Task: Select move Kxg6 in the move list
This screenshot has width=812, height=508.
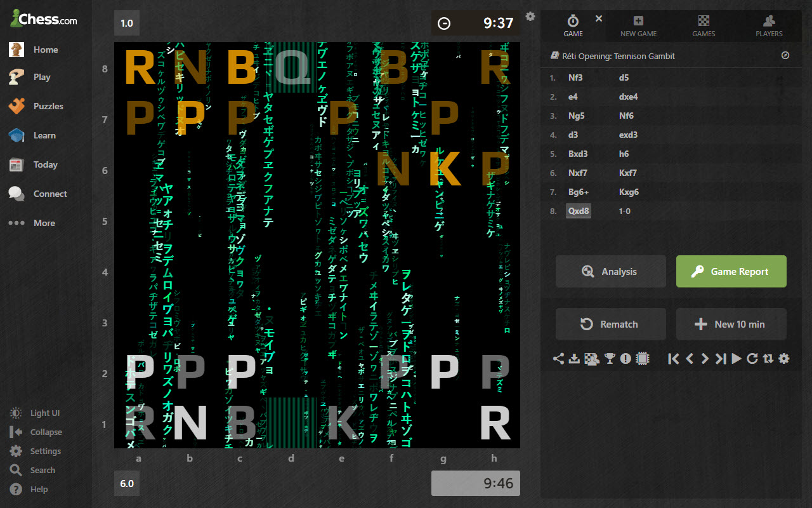Action: (x=629, y=192)
